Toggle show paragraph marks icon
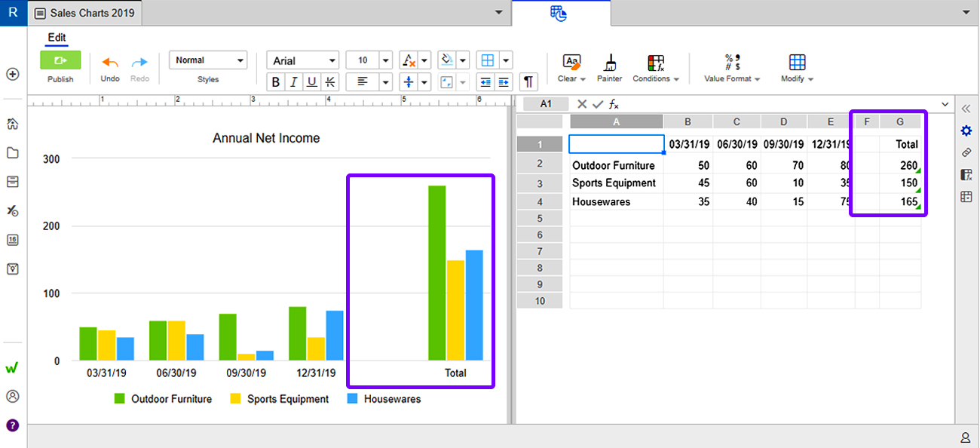980x448 pixels. click(529, 82)
